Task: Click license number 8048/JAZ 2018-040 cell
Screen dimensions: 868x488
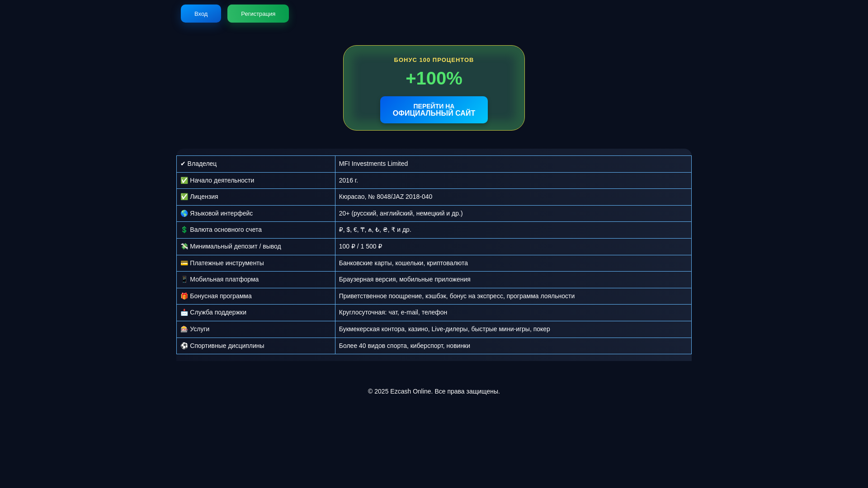Action: click(385, 197)
